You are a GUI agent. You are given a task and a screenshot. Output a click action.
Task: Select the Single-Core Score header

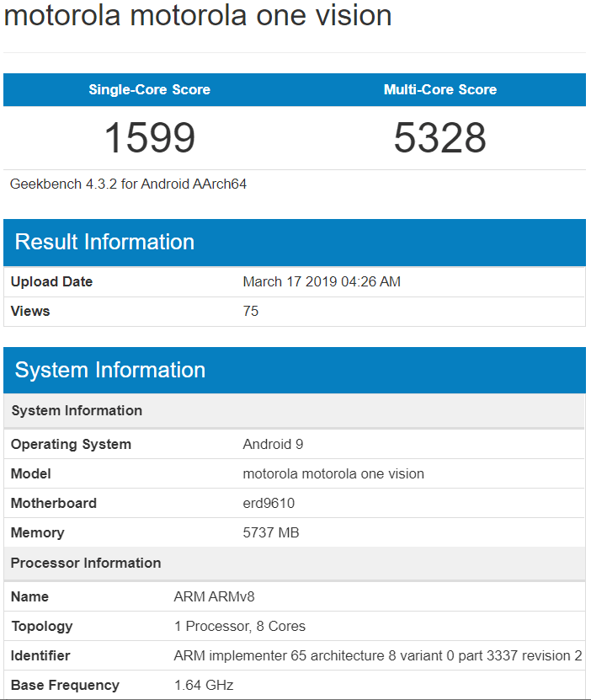149,90
